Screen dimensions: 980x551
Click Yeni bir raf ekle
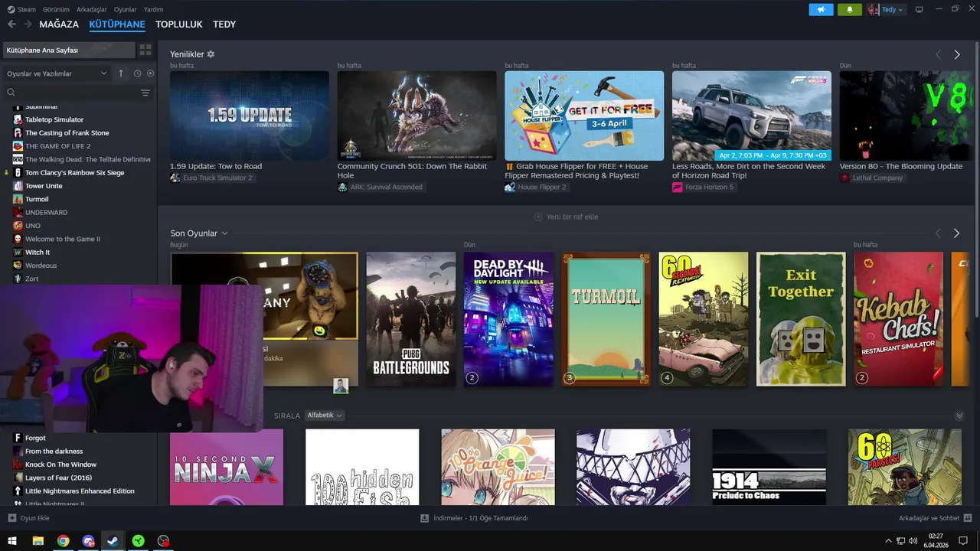(567, 217)
